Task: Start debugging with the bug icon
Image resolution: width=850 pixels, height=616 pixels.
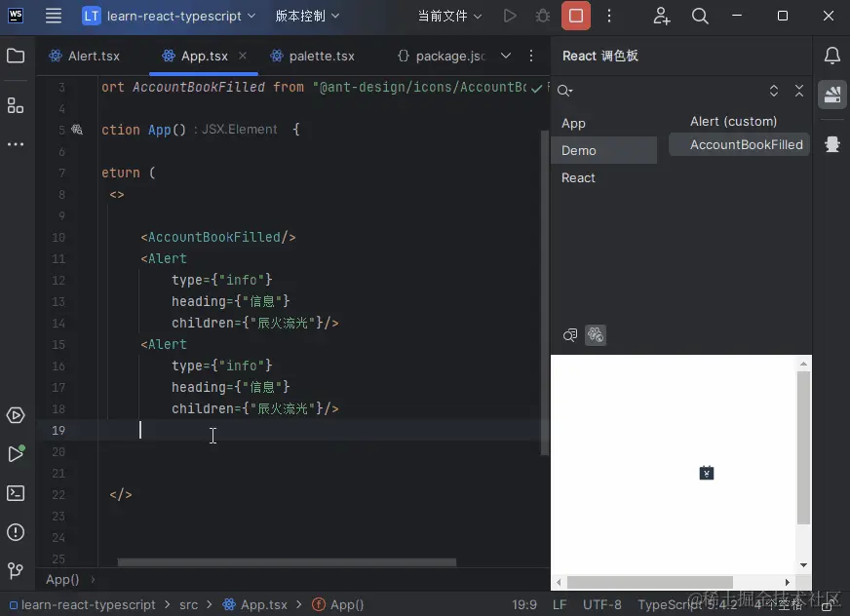Action: click(542, 16)
